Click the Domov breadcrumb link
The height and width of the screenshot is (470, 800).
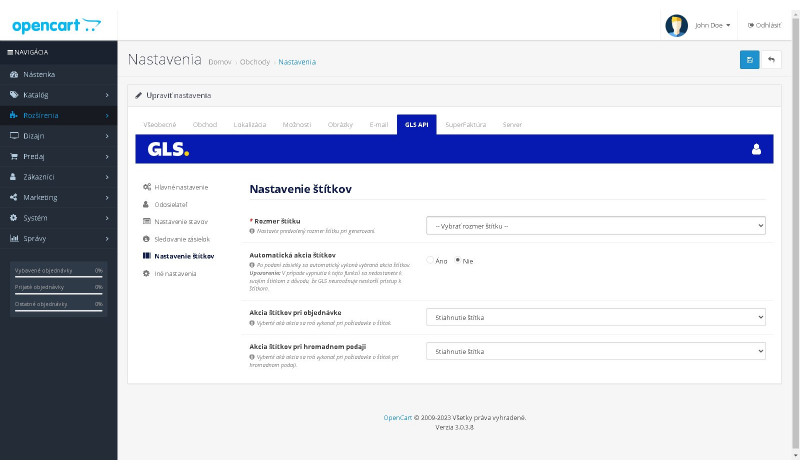220,62
